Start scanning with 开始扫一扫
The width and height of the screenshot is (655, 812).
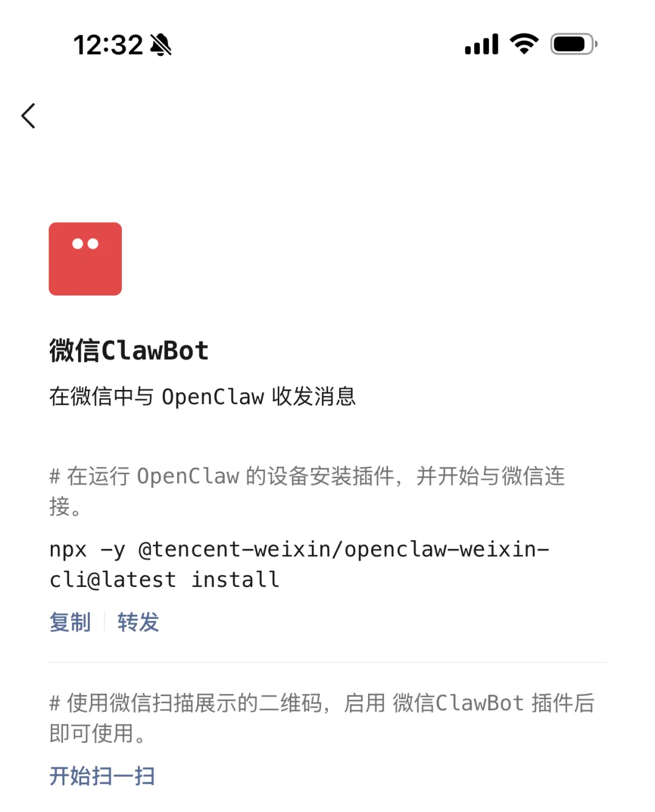coord(102,776)
